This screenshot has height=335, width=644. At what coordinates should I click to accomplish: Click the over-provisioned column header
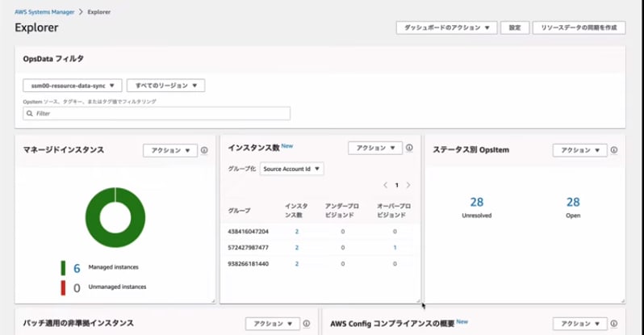point(394,211)
